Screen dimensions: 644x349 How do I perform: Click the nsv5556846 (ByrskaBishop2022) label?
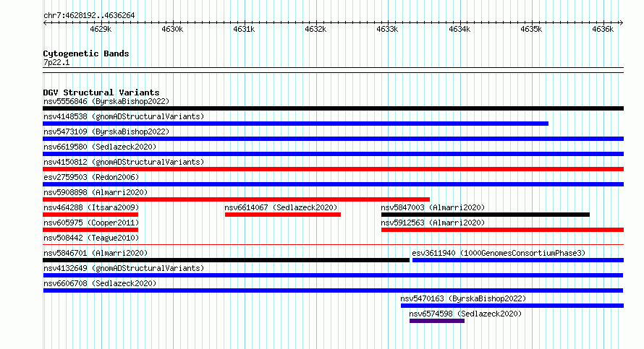pos(106,101)
